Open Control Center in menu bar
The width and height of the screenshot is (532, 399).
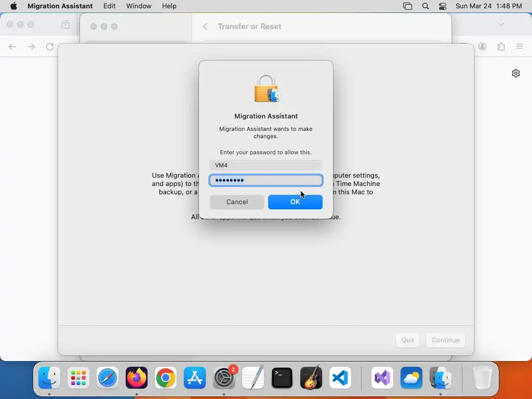click(x=443, y=6)
